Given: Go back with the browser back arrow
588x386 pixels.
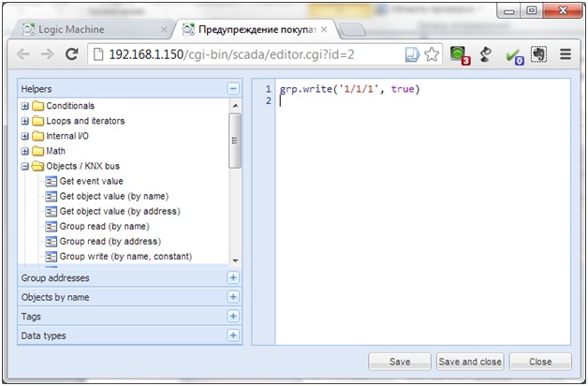Looking at the screenshot, I should tap(23, 54).
